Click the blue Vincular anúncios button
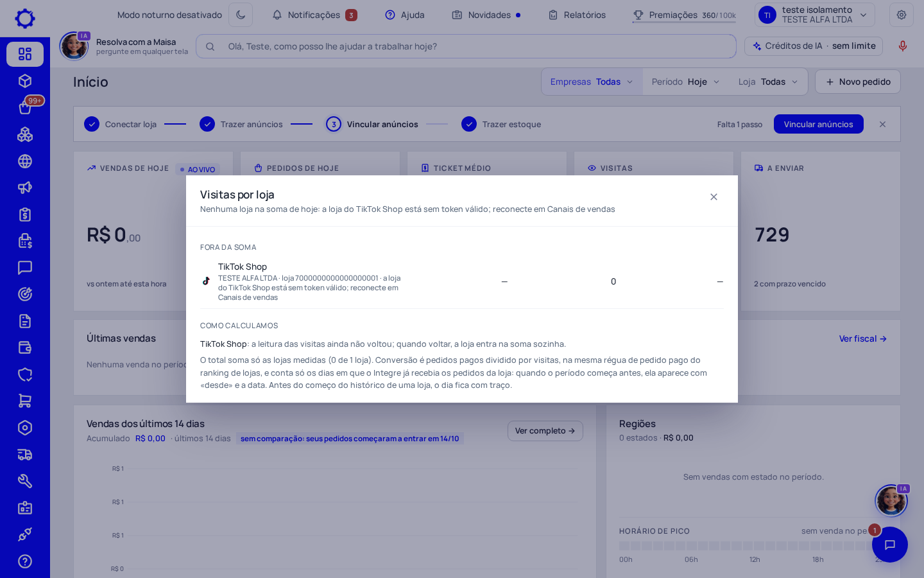Image resolution: width=924 pixels, height=578 pixels. (x=819, y=124)
